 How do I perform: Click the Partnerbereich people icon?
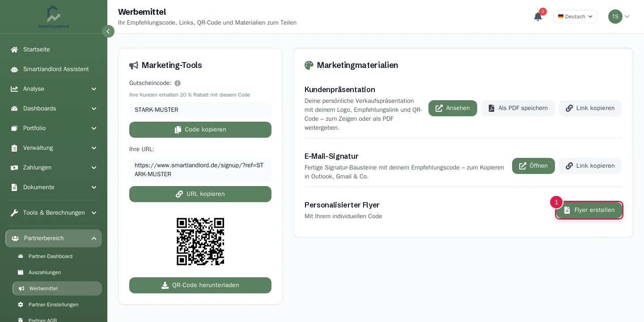pyautogui.click(x=15, y=238)
